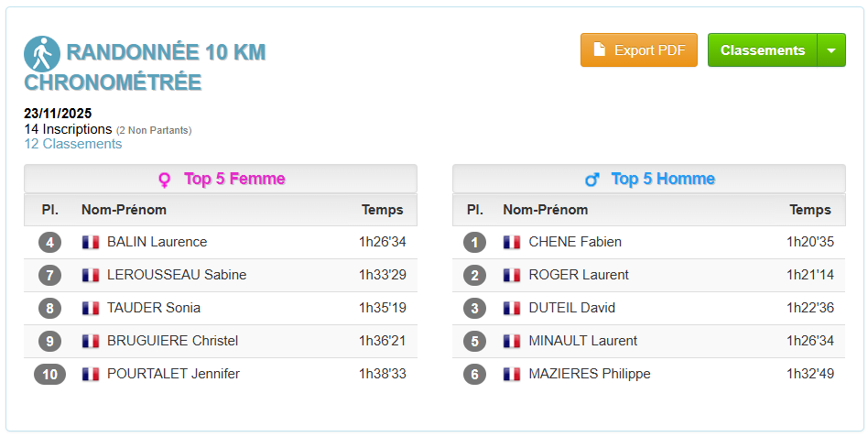The image size is (868, 437).
Task: Click rank badge 10 for POURTALET Jennifer
Action: tap(49, 374)
